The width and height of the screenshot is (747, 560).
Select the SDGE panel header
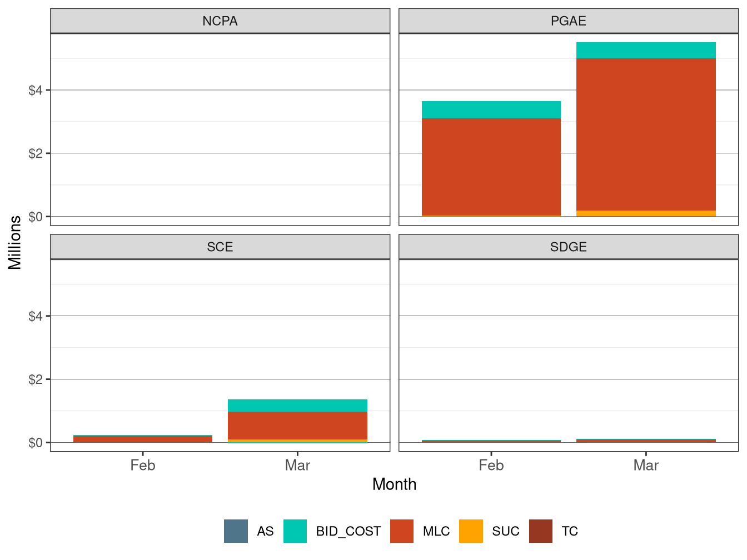[x=569, y=247]
